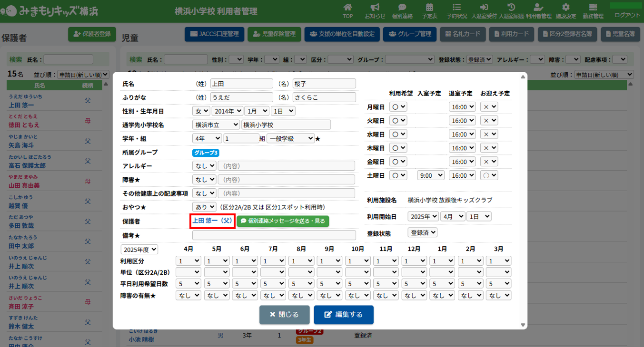This screenshot has height=347, width=644.
Task: Open 個別連絡 chat bubble icon
Action: pyautogui.click(x=402, y=8)
